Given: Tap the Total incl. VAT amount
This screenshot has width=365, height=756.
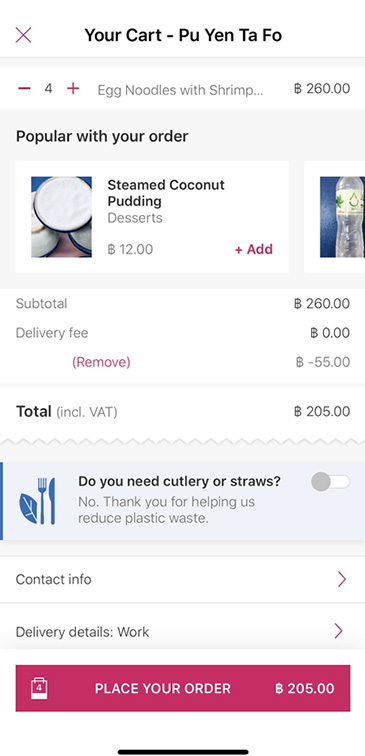Looking at the screenshot, I should pyautogui.click(x=322, y=411).
